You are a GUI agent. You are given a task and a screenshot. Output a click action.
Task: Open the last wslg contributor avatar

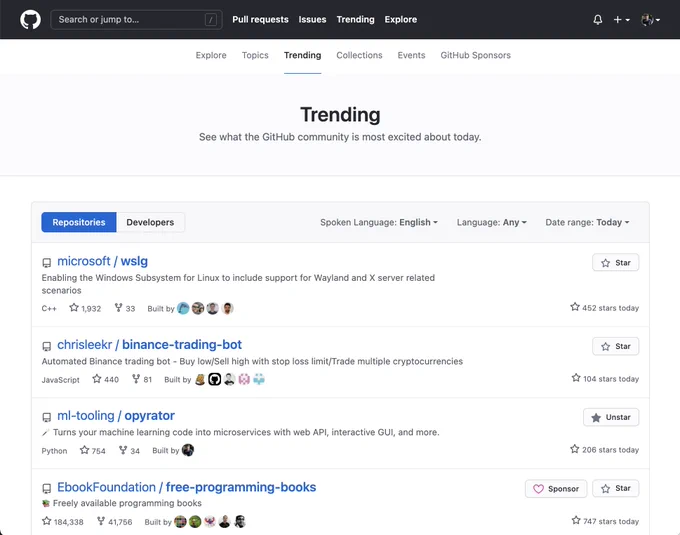[x=228, y=308]
